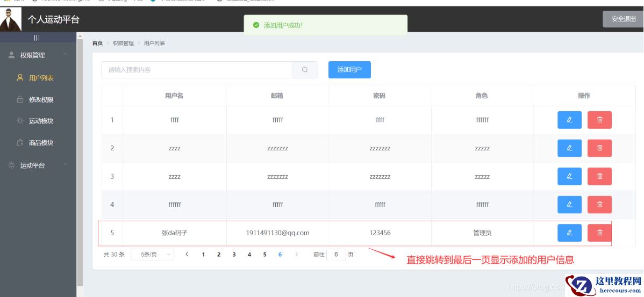Select 运动模块 menu item
This screenshot has width=644, height=297.
coord(41,121)
